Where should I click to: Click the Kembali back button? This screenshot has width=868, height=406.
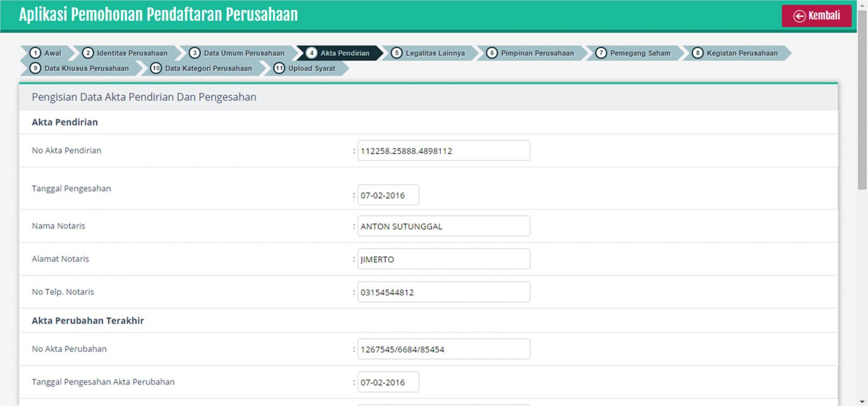tap(816, 16)
